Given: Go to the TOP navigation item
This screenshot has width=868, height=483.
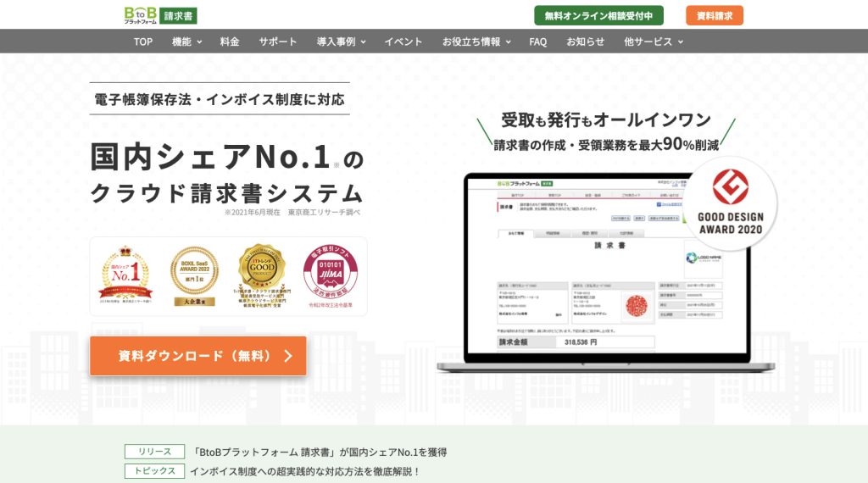Looking at the screenshot, I should tap(143, 42).
